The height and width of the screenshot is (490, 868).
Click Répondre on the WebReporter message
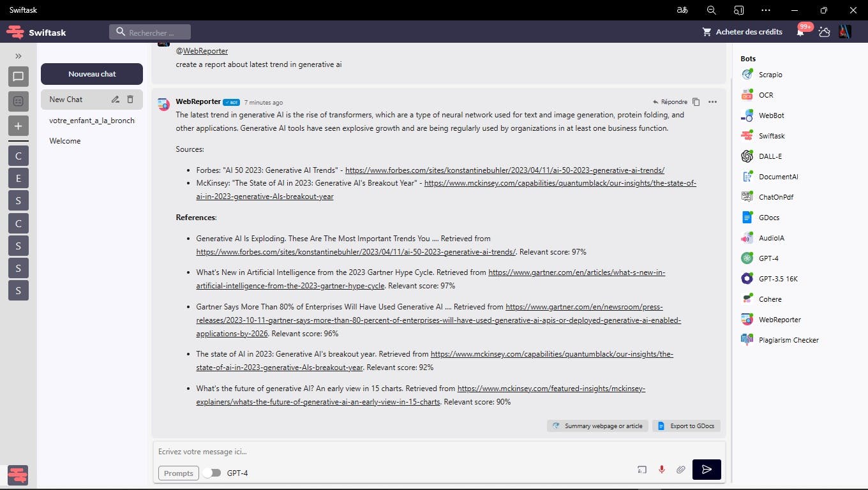click(x=670, y=102)
